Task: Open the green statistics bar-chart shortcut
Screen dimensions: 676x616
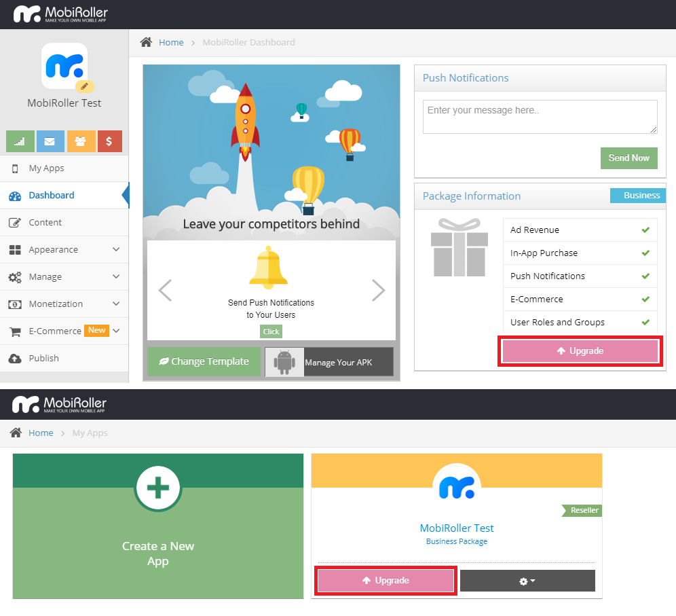Action: tap(20, 141)
